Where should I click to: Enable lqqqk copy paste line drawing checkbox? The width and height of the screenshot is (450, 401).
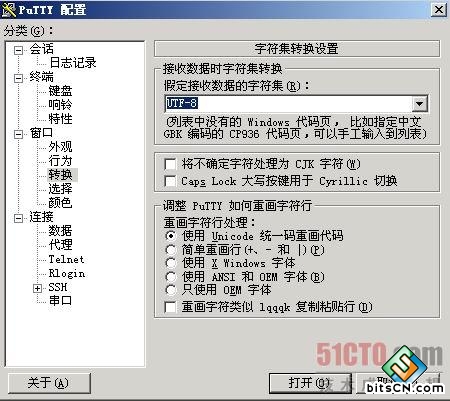click(x=170, y=307)
